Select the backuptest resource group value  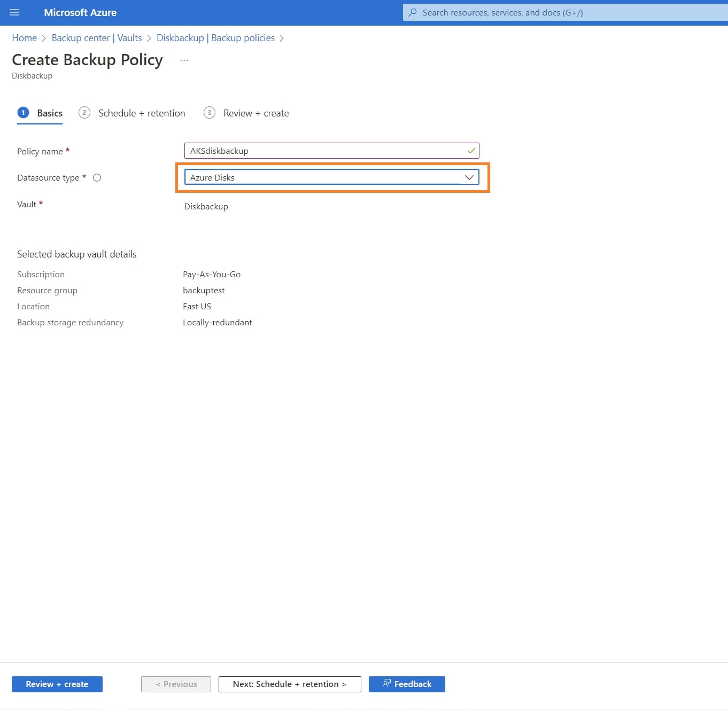(x=204, y=291)
